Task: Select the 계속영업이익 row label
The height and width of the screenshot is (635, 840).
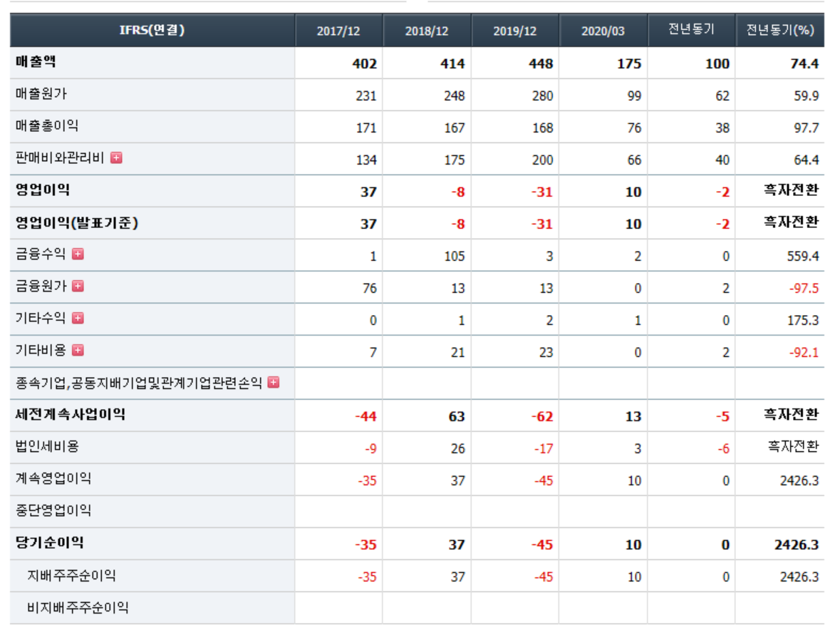Action: point(53,478)
